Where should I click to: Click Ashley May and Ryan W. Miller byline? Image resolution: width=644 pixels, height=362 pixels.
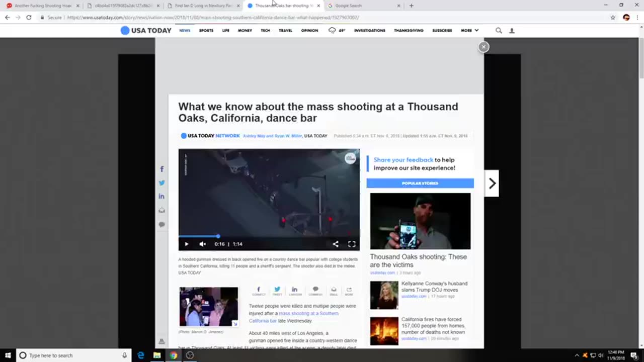(x=272, y=136)
